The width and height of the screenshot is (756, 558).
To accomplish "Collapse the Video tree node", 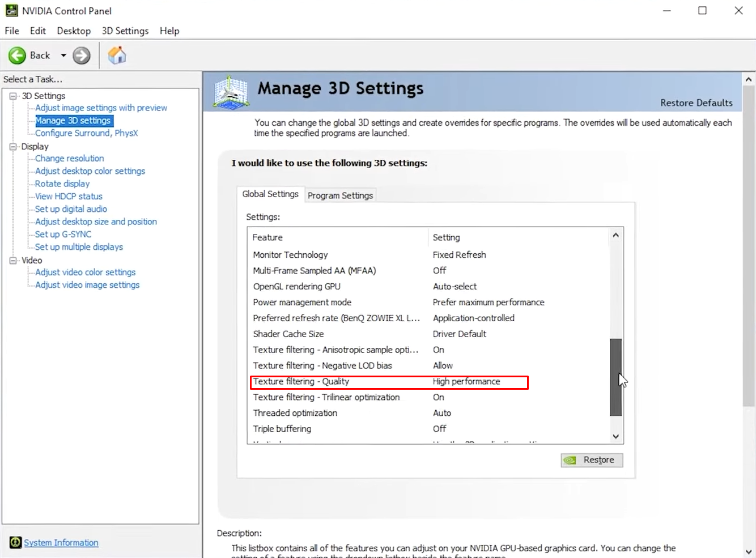I will [13, 261].
